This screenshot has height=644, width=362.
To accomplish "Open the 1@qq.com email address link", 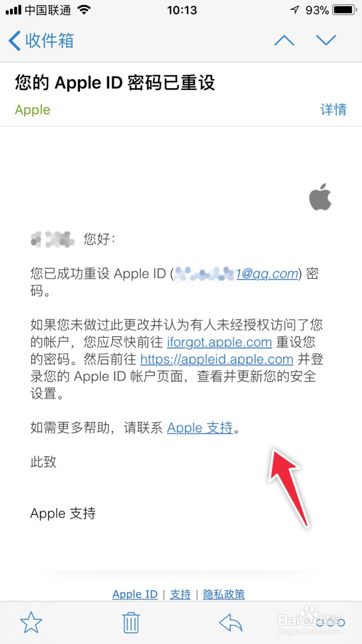I will [x=267, y=274].
